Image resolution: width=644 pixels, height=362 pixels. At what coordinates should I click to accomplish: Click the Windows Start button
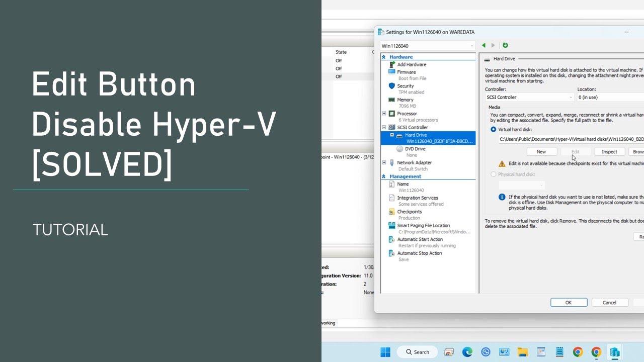(385, 352)
